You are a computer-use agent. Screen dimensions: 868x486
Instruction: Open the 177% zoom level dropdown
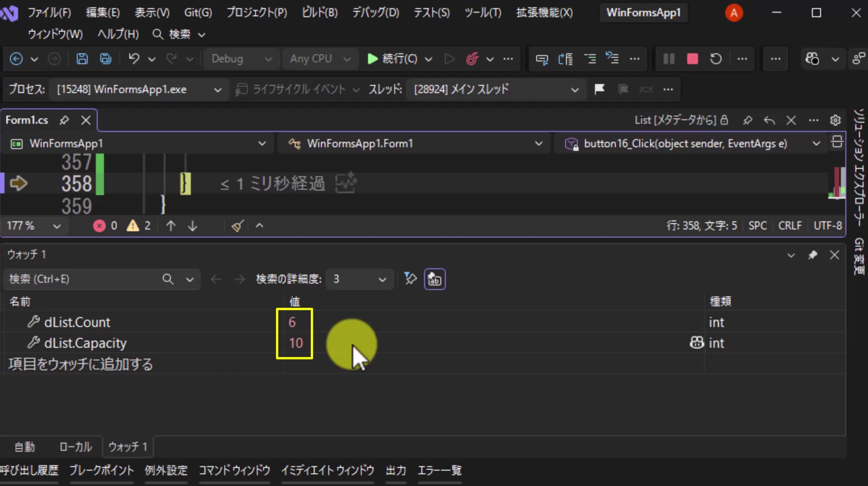pyautogui.click(x=34, y=225)
